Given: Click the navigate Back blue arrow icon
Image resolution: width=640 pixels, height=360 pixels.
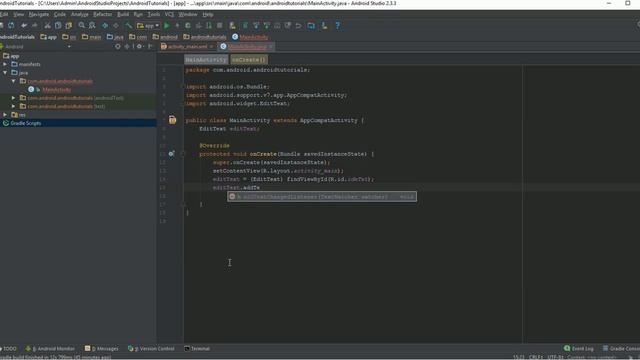Looking at the screenshot, I should point(105,25).
